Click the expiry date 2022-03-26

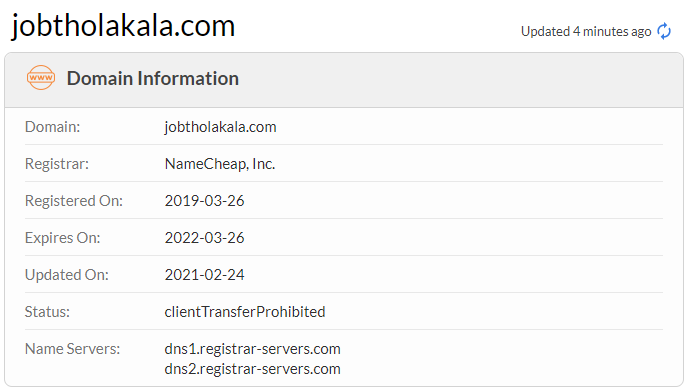(204, 237)
